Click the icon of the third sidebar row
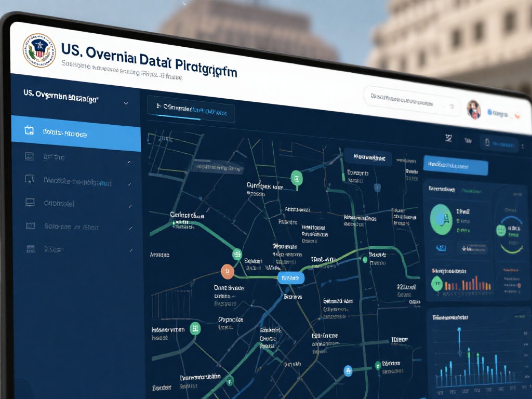The height and width of the screenshot is (399, 532). [30, 179]
